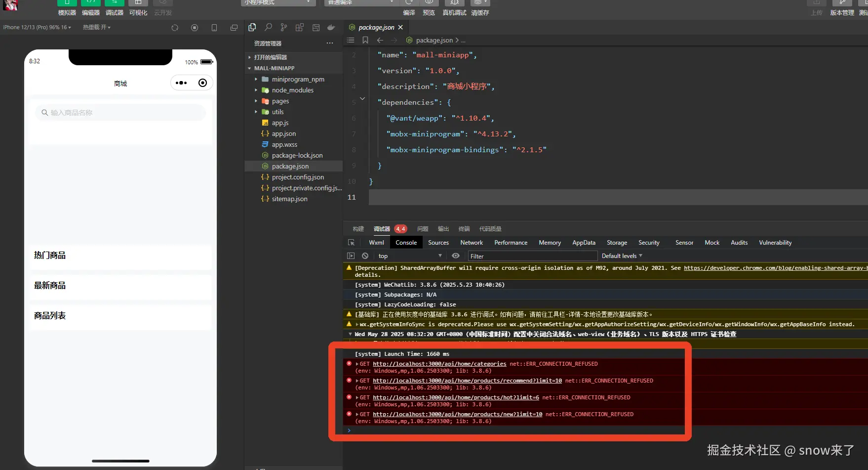Open the Default levels dropdown
Viewport: 868px width, 470px height.
pyautogui.click(x=622, y=256)
